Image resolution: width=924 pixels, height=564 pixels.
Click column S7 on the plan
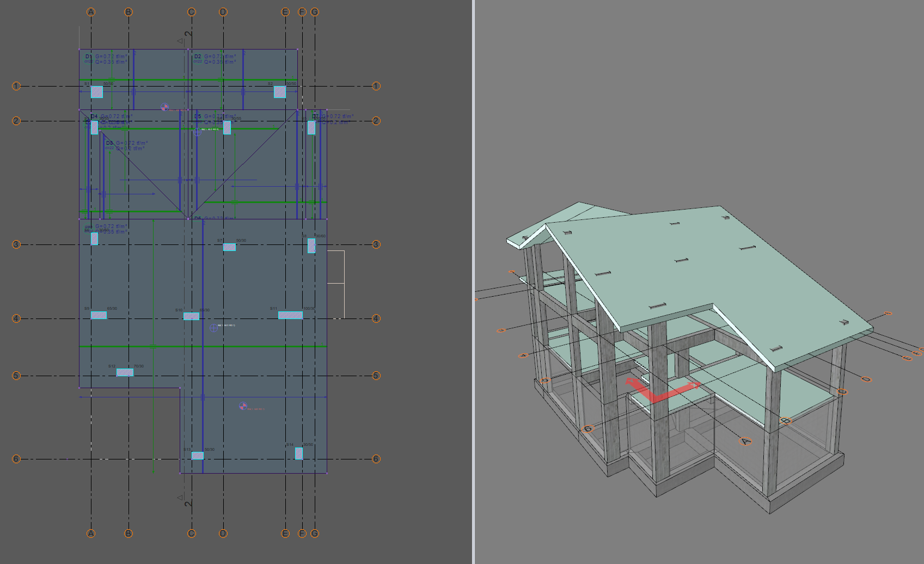pyautogui.click(x=229, y=247)
